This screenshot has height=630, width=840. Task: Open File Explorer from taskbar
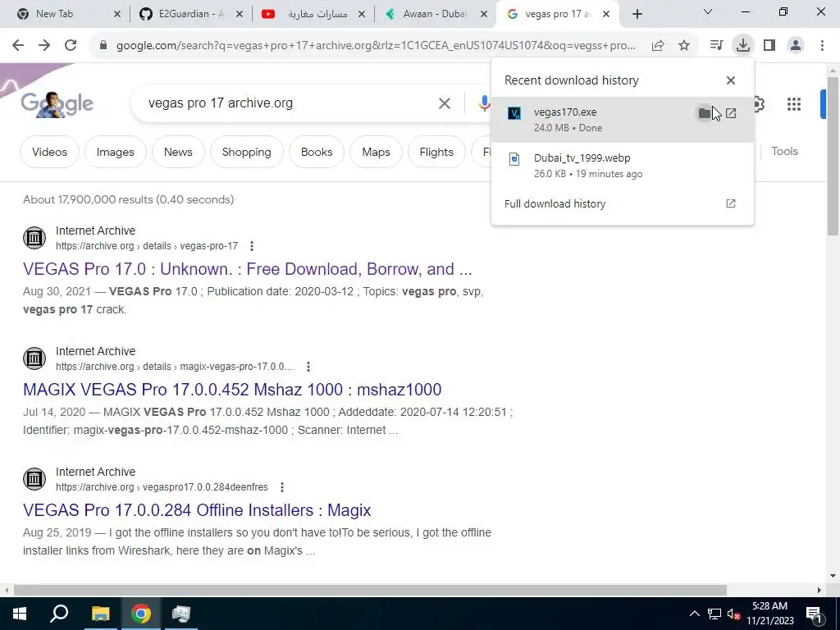coord(100,614)
